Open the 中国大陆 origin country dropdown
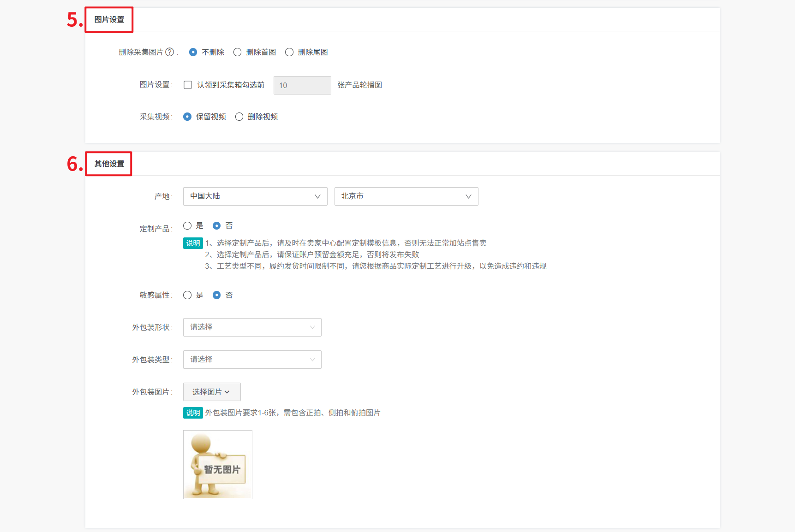 pyautogui.click(x=255, y=196)
